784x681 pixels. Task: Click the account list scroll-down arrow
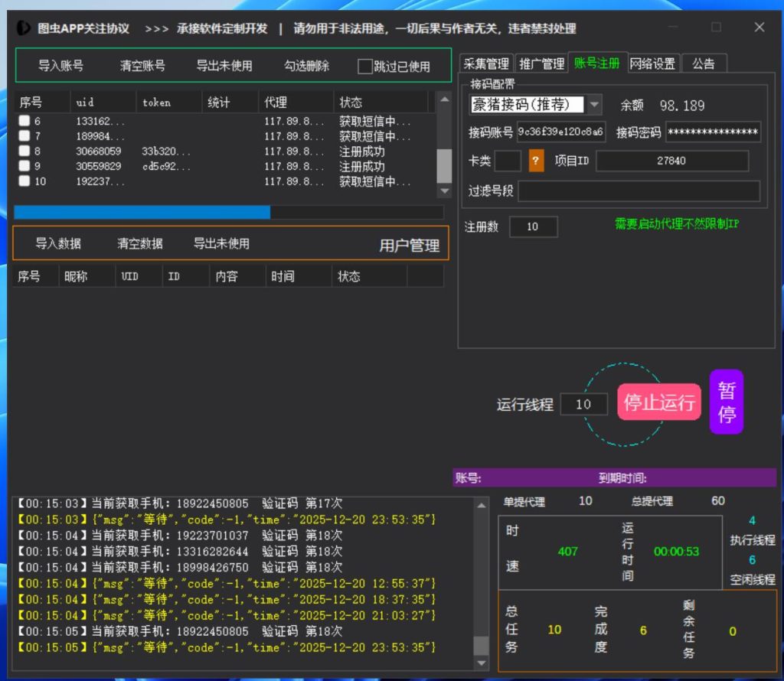click(x=444, y=191)
